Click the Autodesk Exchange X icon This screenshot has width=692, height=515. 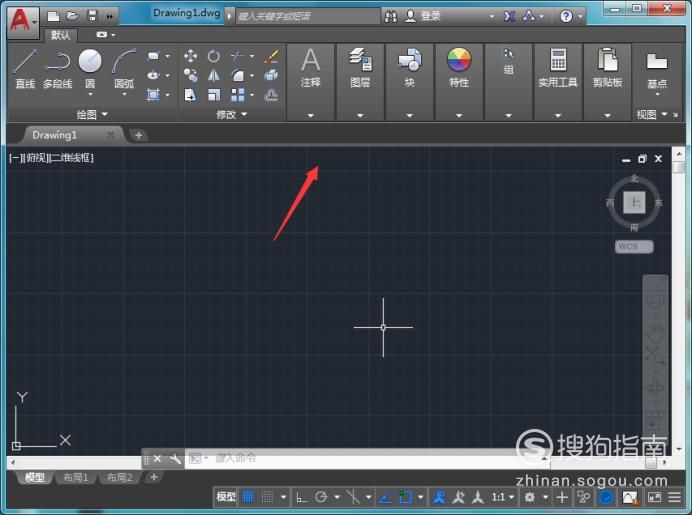tap(509, 16)
